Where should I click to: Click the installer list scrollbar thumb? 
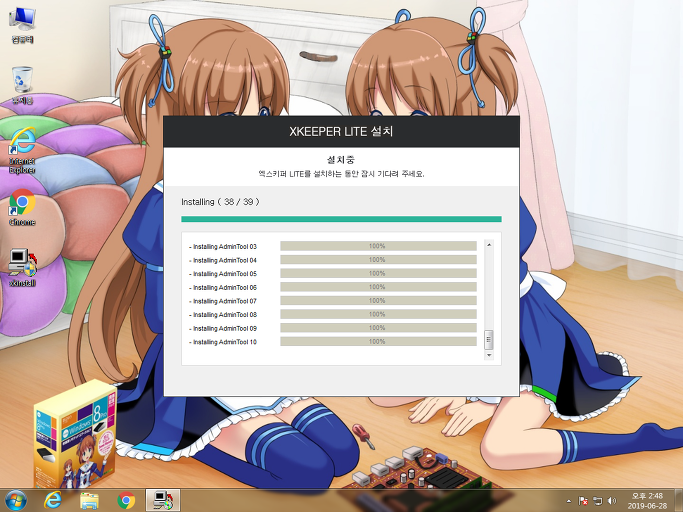489,339
